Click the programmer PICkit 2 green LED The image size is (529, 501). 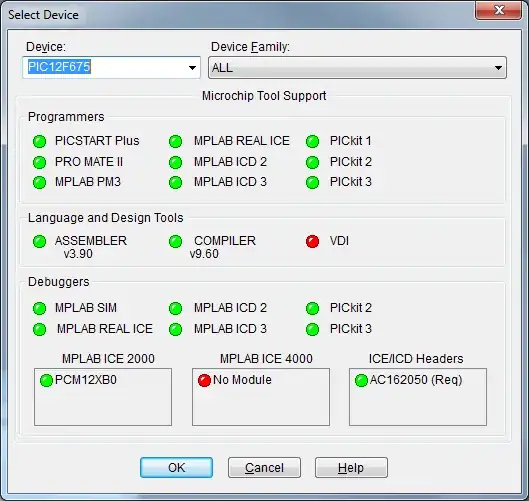tap(312, 162)
